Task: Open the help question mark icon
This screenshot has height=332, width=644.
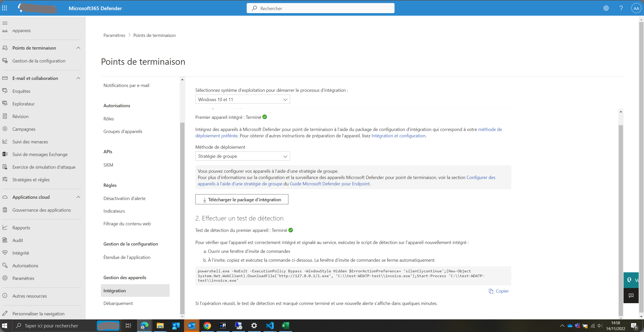Action: pyautogui.click(x=621, y=8)
